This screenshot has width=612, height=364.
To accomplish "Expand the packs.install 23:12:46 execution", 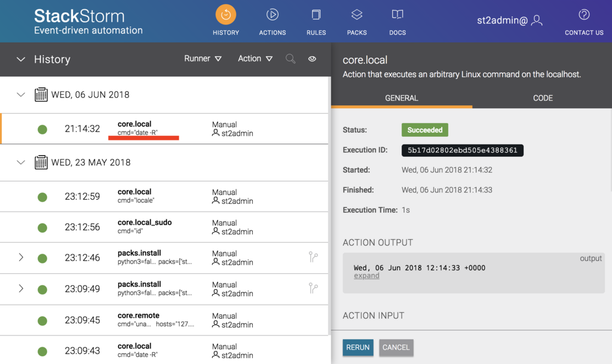I will tap(21, 257).
